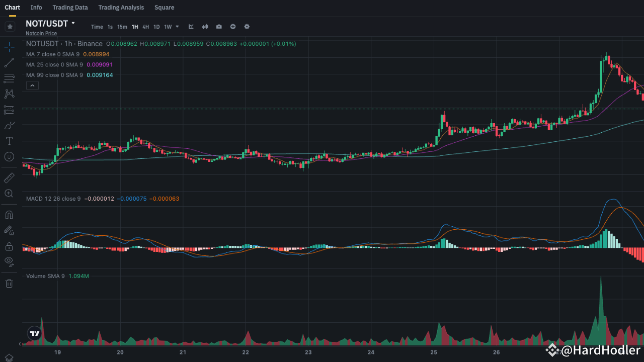Image resolution: width=644 pixels, height=362 pixels.
Task: Toggle stay in drawing mode
Action: click(x=9, y=230)
